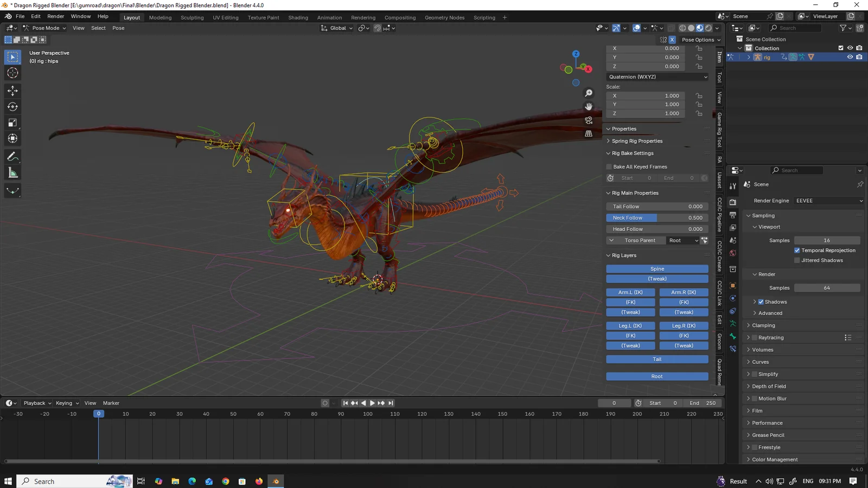Collapse the Rig Main Properties section
The height and width of the screenshot is (488, 868).
pyautogui.click(x=609, y=193)
